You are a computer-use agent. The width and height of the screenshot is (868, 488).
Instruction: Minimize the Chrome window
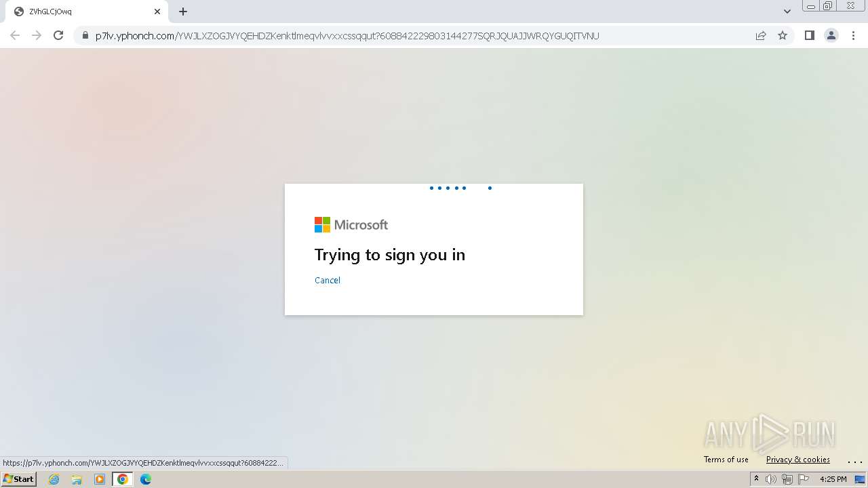tap(810, 5)
